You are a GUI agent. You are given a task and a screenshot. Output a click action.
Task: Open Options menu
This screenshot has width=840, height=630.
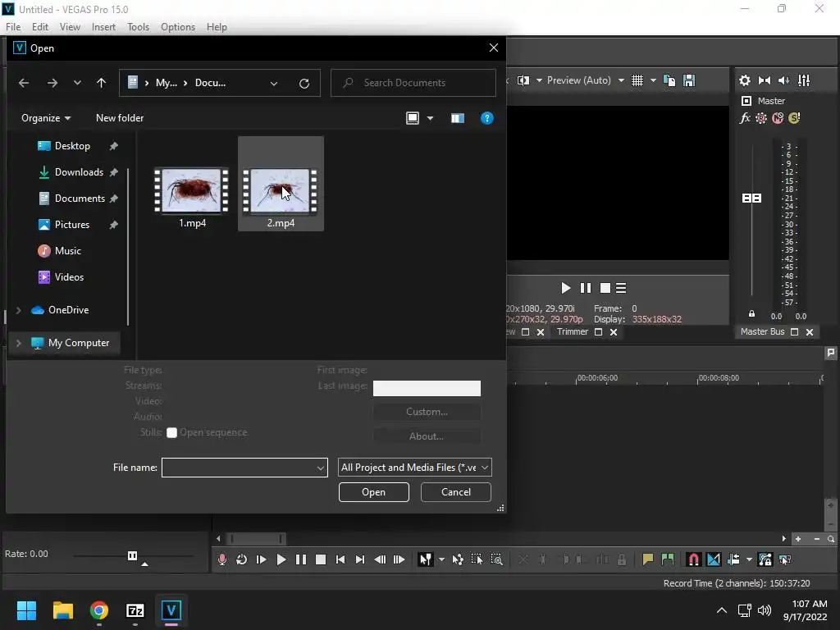(x=178, y=27)
